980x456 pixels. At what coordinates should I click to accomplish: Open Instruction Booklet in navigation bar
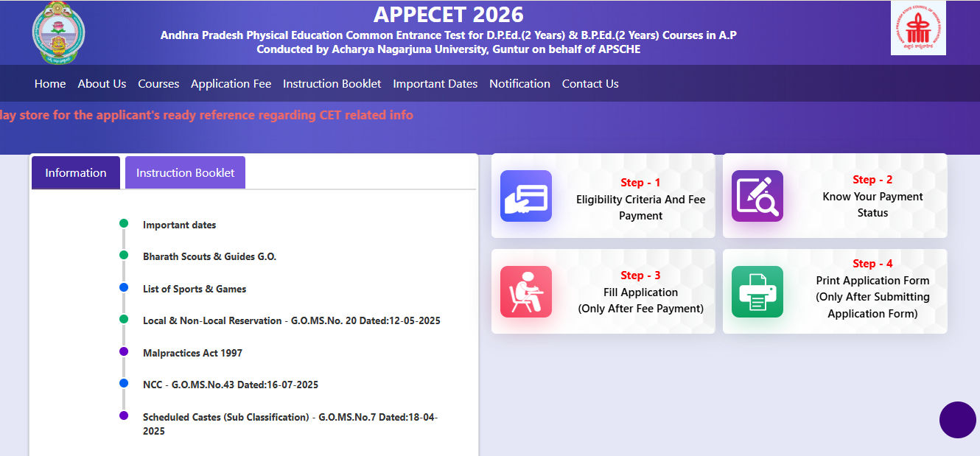point(332,84)
